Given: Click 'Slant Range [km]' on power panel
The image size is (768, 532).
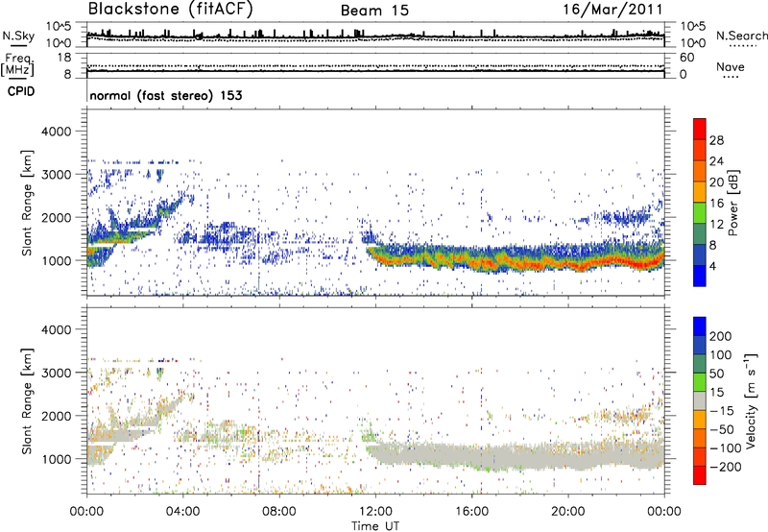Looking at the screenshot, I should (x=27, y=203).
